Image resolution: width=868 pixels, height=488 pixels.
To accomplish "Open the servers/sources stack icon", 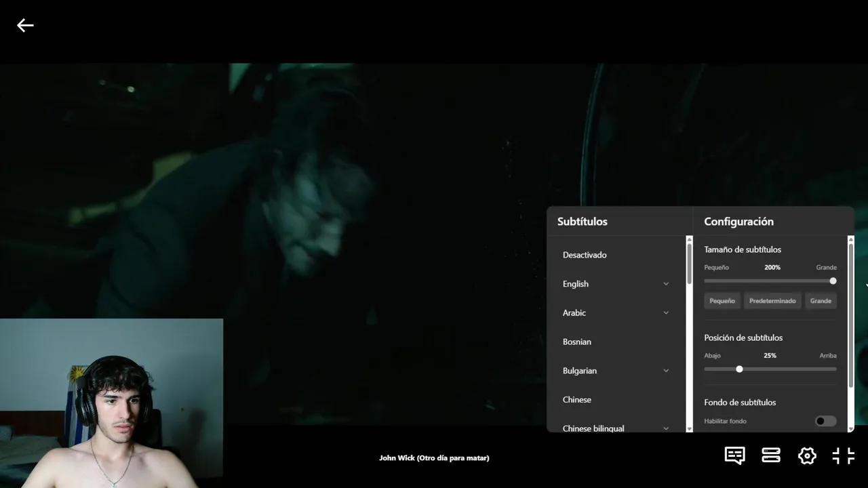I will pos(771,455).
